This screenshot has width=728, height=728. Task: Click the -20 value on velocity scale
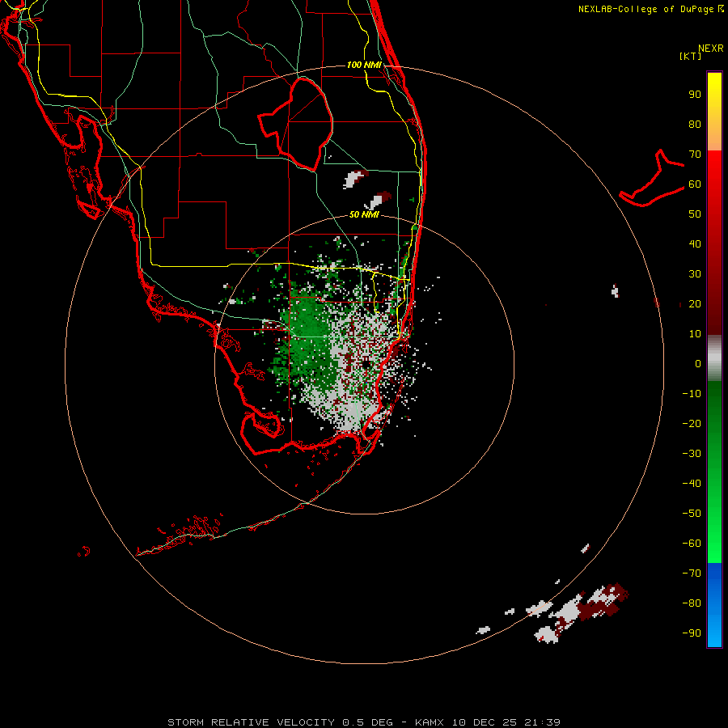(x=692, y=423)
